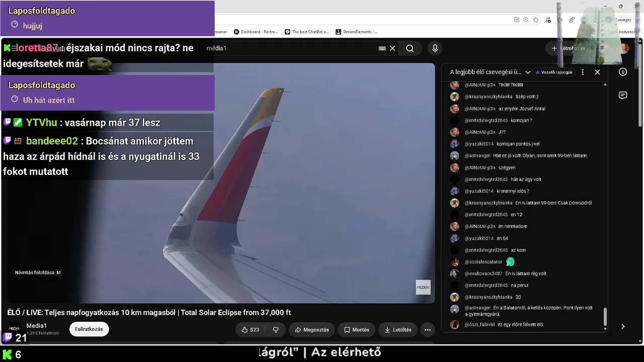The height and width of the screenshot is (362, 644).
Task: Open the chat bubble icon in the right sidebar
Action: (623, 96)
